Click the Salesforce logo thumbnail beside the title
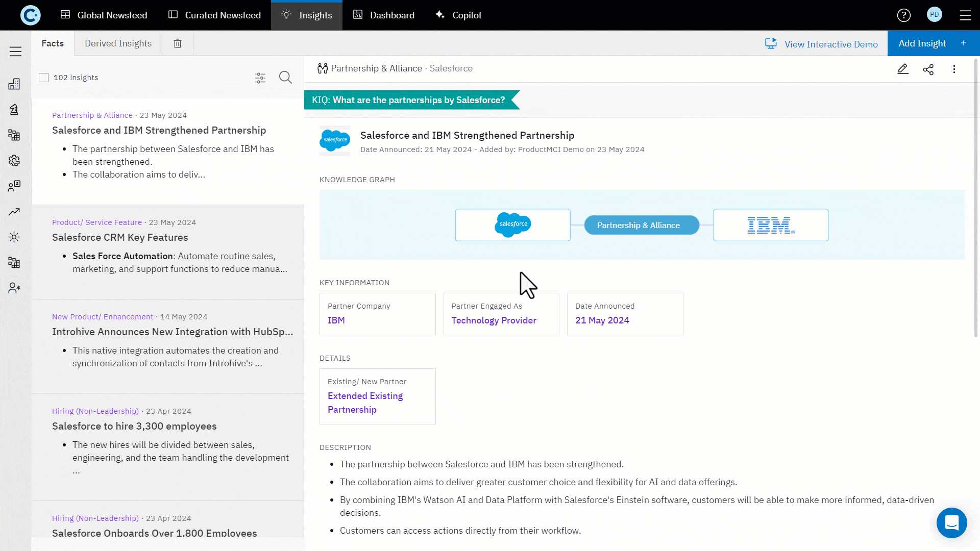This screenshot has width=980, height=551. point(335,140)
